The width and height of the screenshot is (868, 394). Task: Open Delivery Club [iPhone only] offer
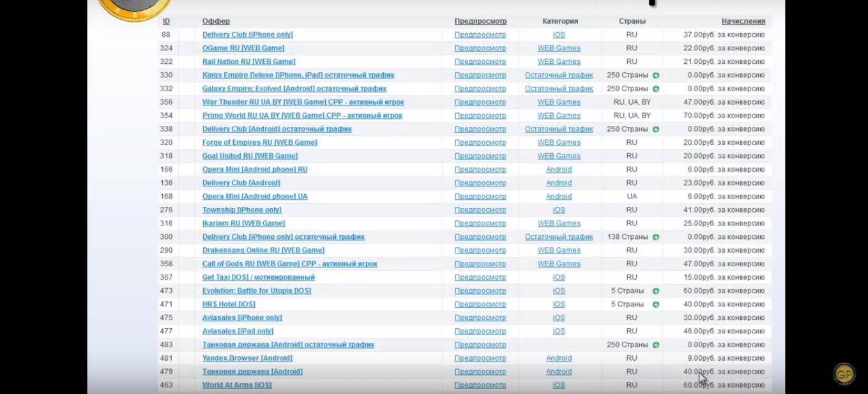[247, 34]
